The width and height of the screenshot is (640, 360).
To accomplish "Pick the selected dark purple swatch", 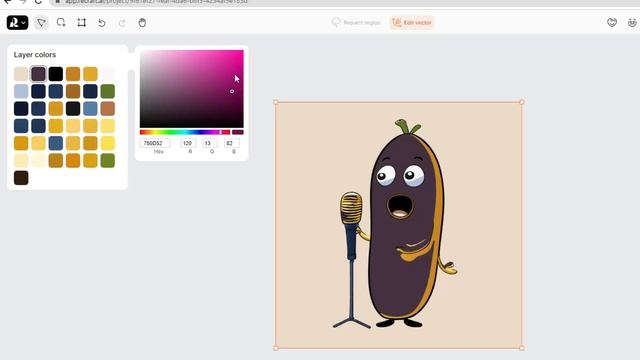I will 38,74.
